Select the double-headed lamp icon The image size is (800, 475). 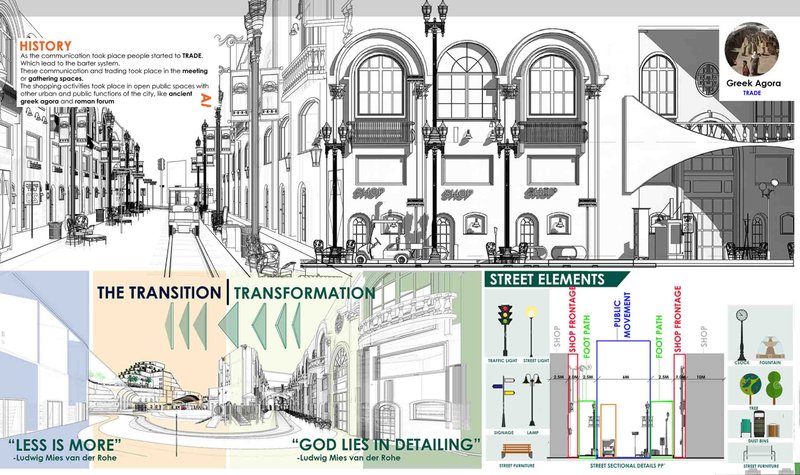click(x=532, y=400)
